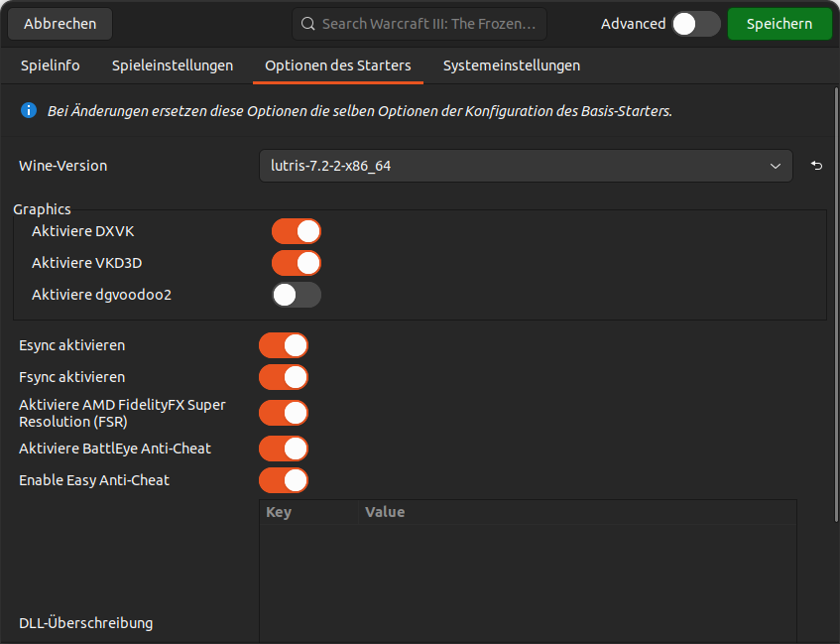Disable the Aktiviere DXVK toggle

tap(296, 231)
